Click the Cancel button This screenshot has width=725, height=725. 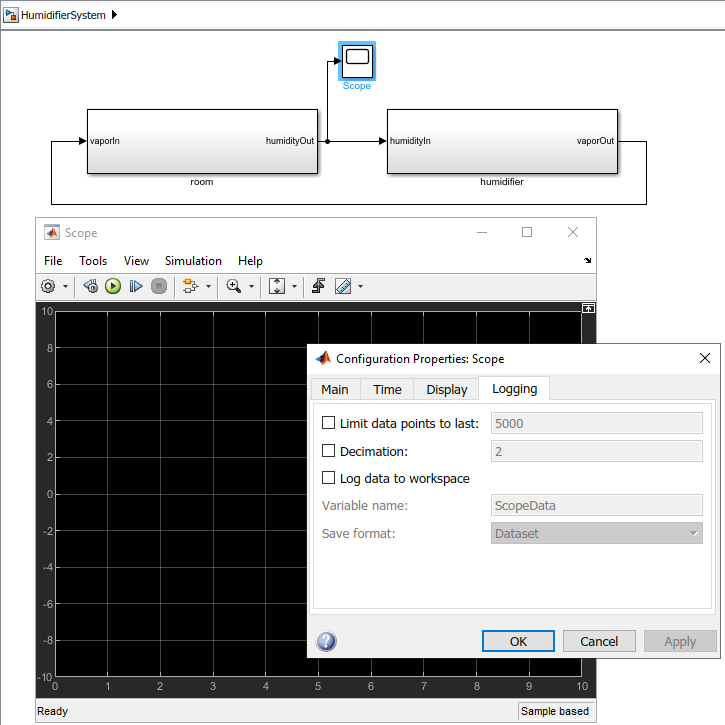(x=599, y=641)
